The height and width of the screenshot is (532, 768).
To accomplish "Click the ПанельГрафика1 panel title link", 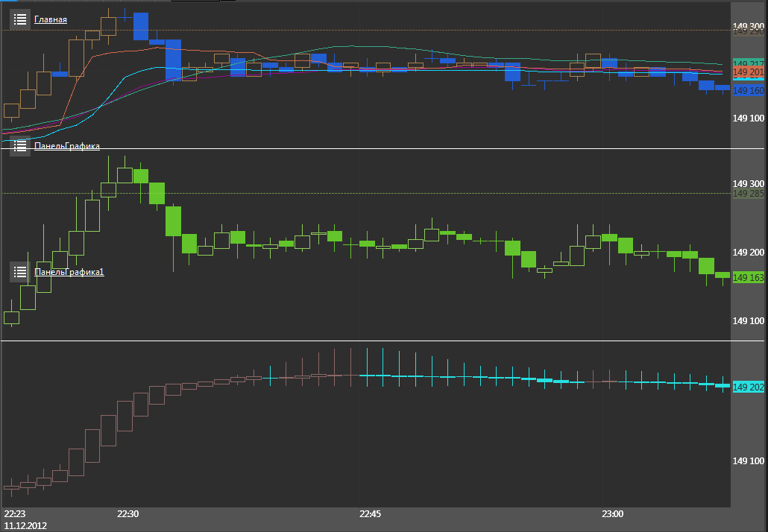I will 69,272.
